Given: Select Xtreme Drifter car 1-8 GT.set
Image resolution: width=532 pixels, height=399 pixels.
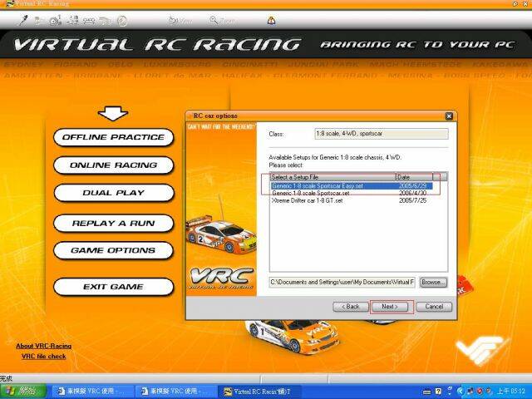Looking at the screenshot, I should click(x=352, y=200).
